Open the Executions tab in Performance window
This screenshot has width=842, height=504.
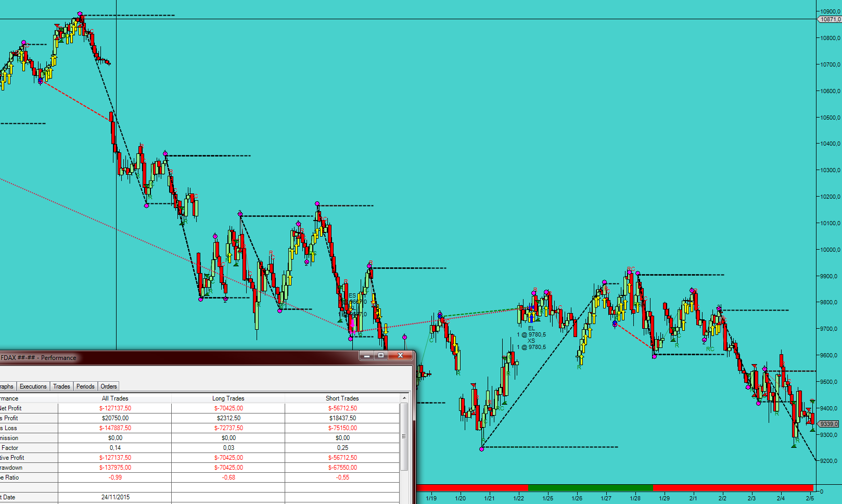tap(33, 386)
